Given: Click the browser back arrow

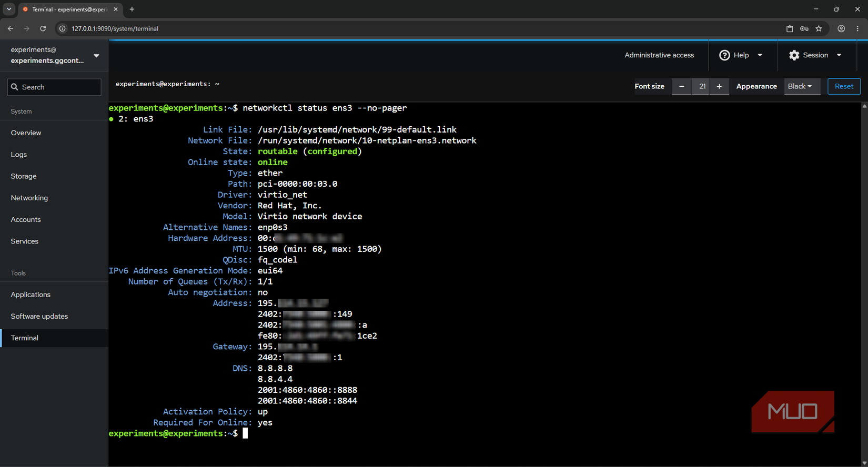Looking at the screenshot, I should [11, 28].
